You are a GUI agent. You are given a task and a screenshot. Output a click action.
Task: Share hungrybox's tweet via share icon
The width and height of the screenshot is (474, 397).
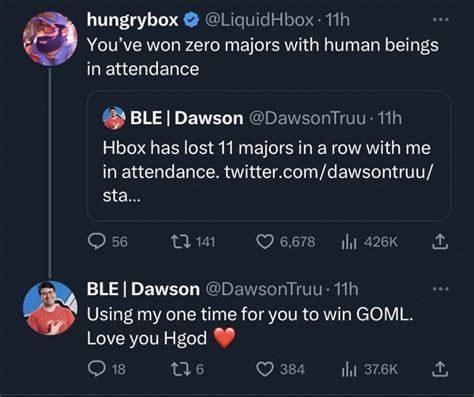pyautogui.click(x=440, y=242)
